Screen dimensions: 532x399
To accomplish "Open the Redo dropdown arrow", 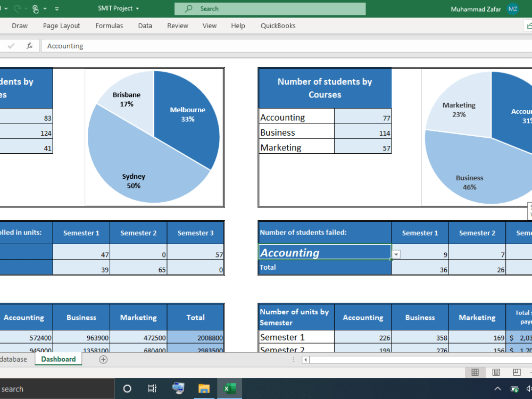I will 26,8.
